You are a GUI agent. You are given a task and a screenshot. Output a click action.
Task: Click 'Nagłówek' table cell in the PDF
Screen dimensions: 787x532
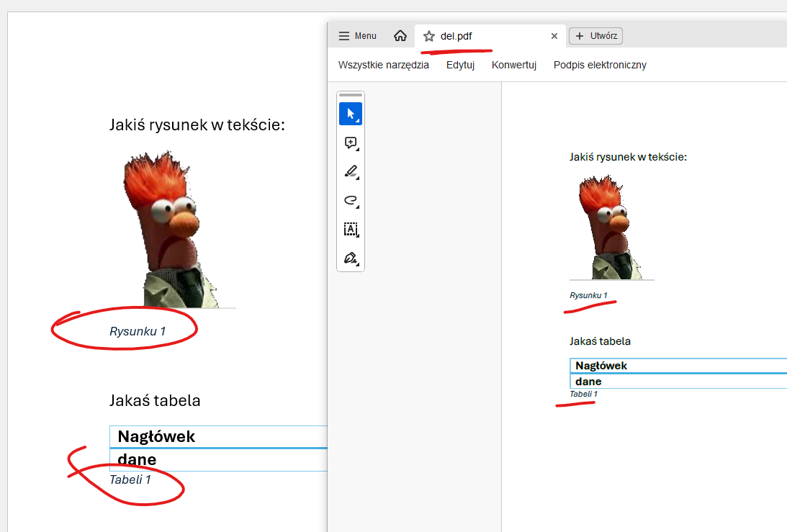tap(678, 366)
